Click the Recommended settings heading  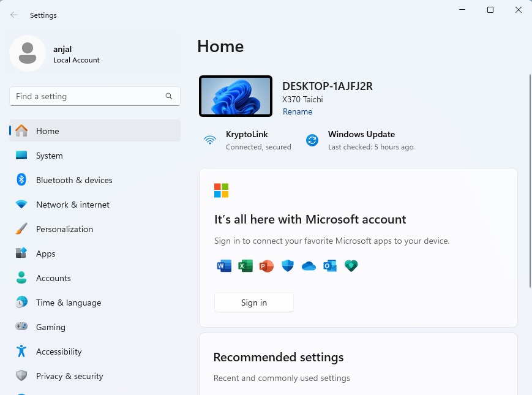279,357
